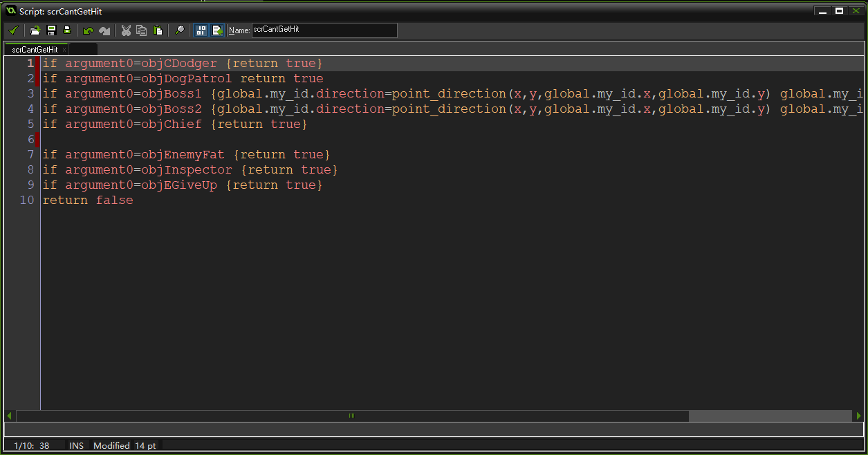Click the horizontal scrollbar thumb
Viewport: 868px width, 455px height.
tap(352, 416)
